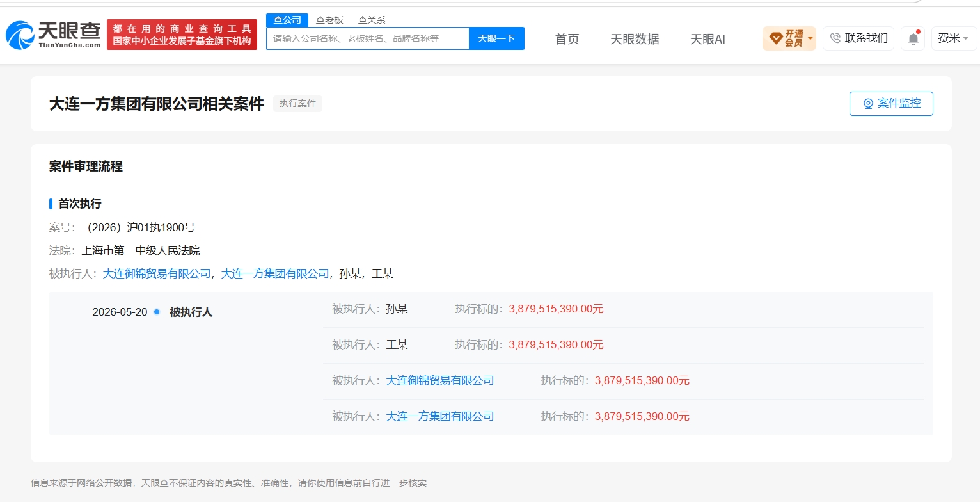Switch to the 查关系 tab
Image resolution: width=980 pixels, height=502 pixels.
pos(372,20)
